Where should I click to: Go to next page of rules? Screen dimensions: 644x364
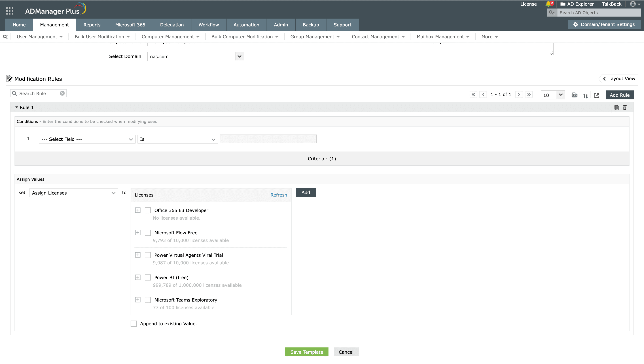tap(519, 95)
